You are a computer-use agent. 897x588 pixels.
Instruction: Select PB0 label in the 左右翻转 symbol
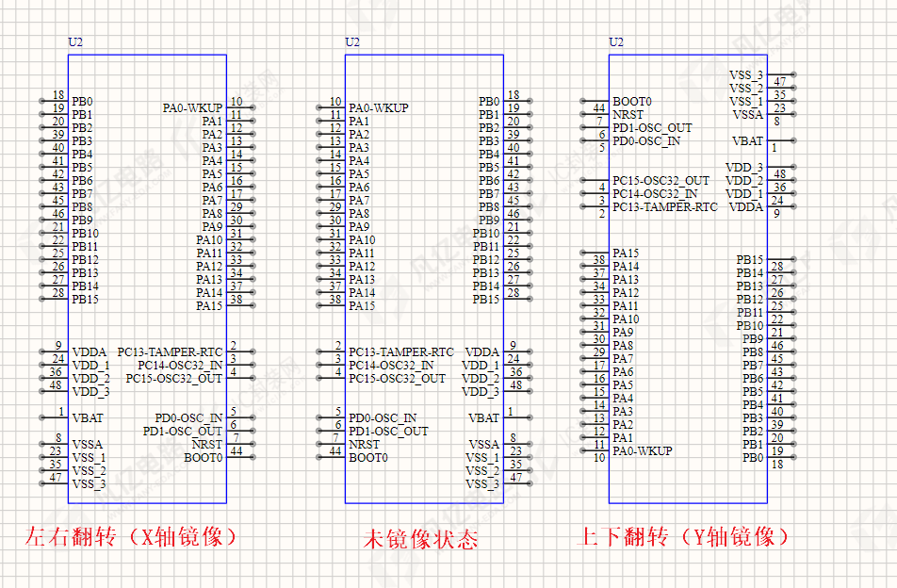coord(82,102)
